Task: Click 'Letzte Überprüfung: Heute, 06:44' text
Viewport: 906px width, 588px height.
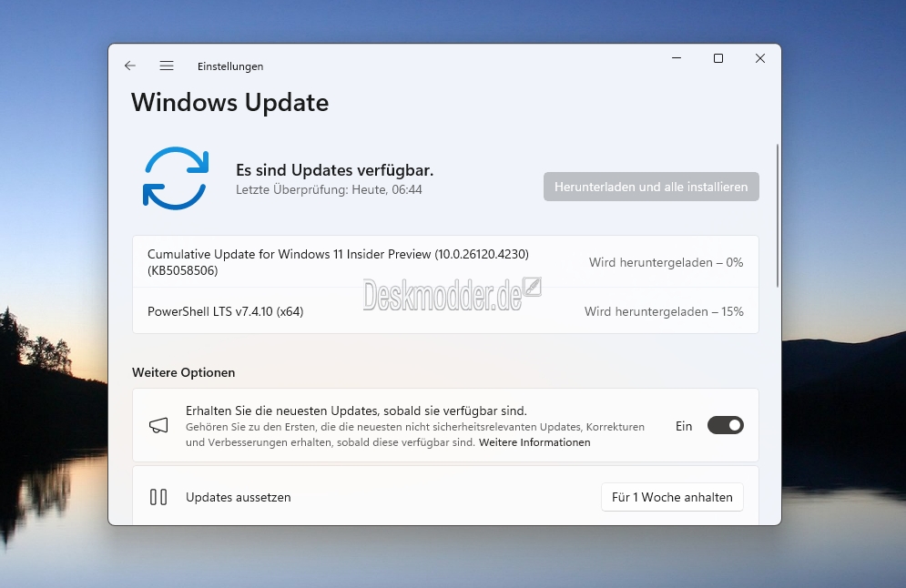Action: pos(329,189)
